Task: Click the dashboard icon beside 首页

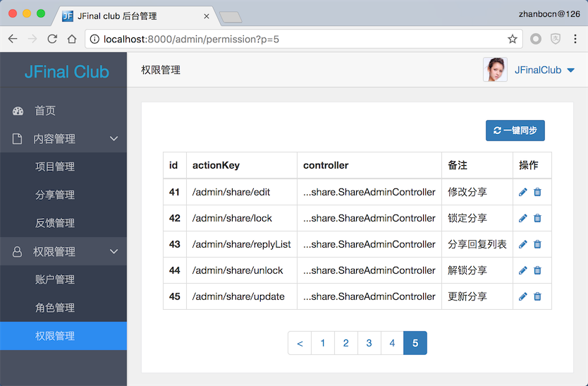Action: click(18, 111)
